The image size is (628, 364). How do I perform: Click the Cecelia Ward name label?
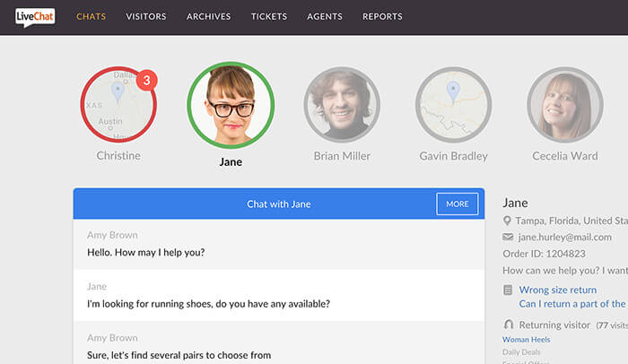[x=565, y=156]
